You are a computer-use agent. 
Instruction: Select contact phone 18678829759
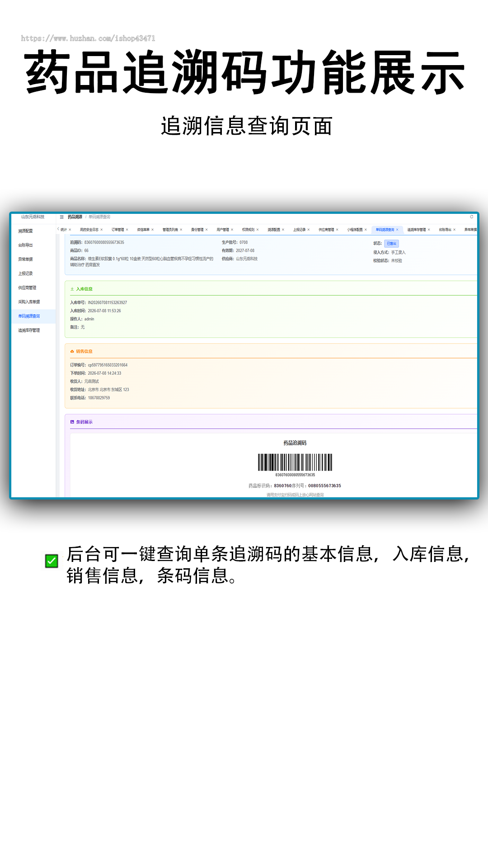(x=99, y=398)
